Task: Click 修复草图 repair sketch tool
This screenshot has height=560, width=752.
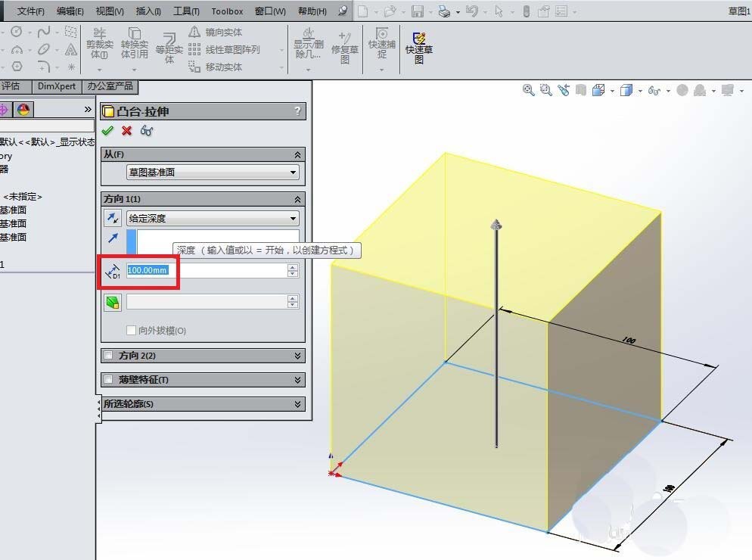Action: pyautogui.click(x=345, y=48)
